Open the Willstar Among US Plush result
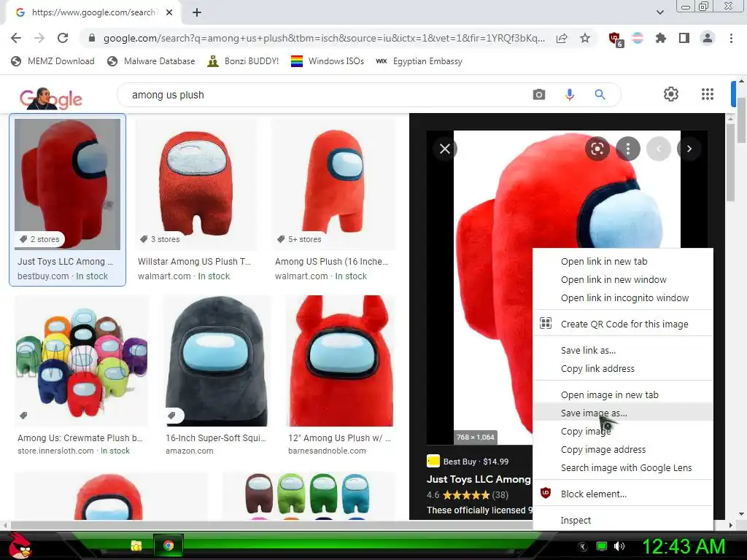This screenshot has height=560, width=747. (x=196, y=200)
